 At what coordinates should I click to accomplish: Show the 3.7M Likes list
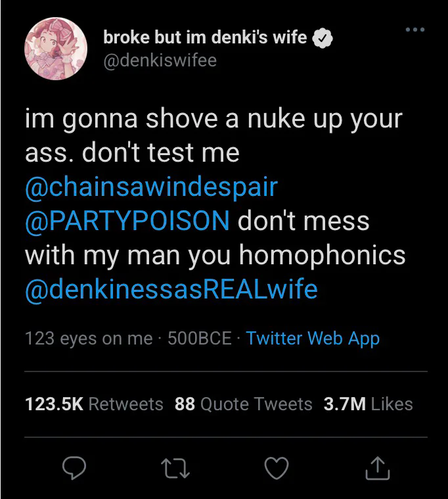click(x=368, y=404)
